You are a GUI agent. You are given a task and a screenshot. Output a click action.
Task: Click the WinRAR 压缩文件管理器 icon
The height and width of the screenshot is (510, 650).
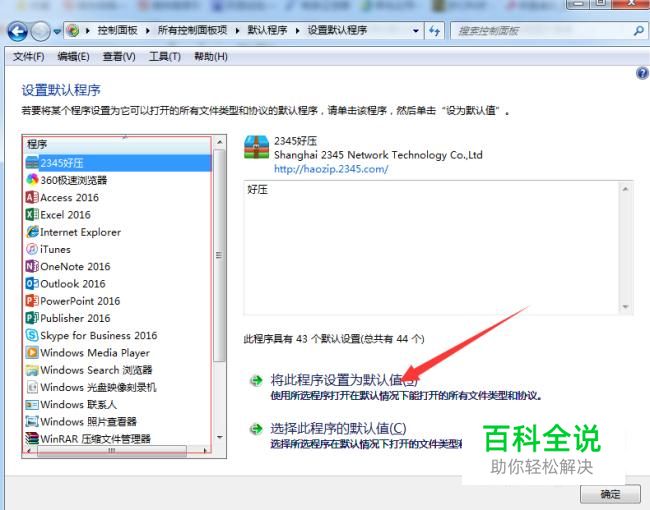tap(32, 438)
